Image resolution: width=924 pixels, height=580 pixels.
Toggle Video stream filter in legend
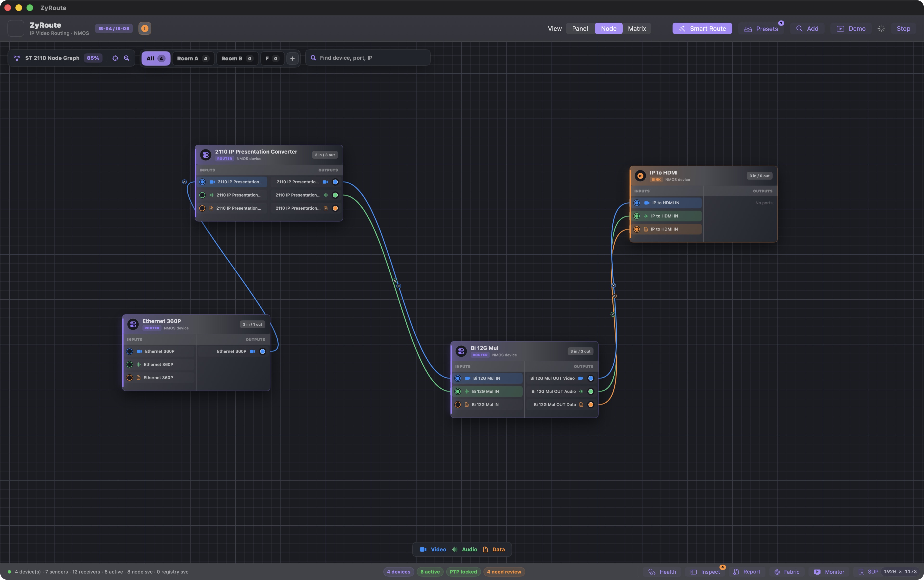tap(433, 549)
